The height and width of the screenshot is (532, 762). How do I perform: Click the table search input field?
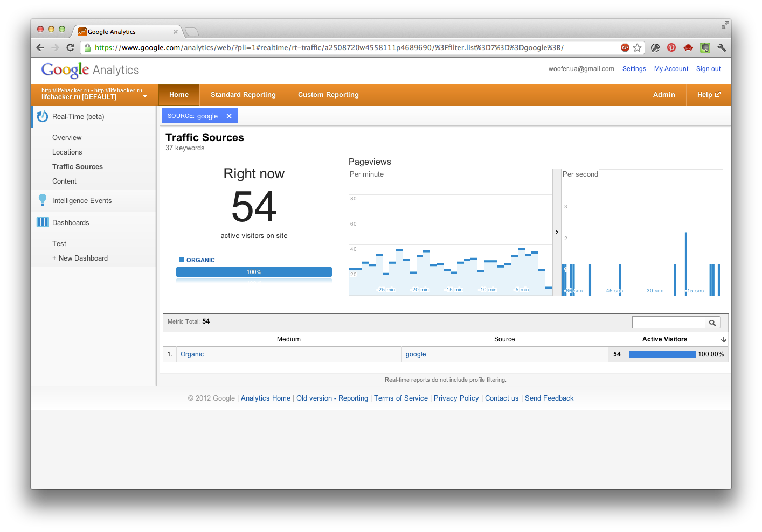[x=668, y=323]
